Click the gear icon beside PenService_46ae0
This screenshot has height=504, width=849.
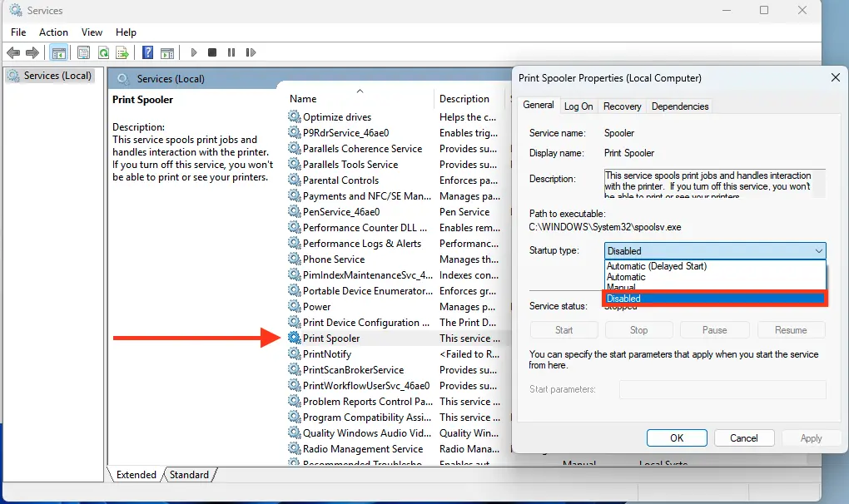[294, 211]
